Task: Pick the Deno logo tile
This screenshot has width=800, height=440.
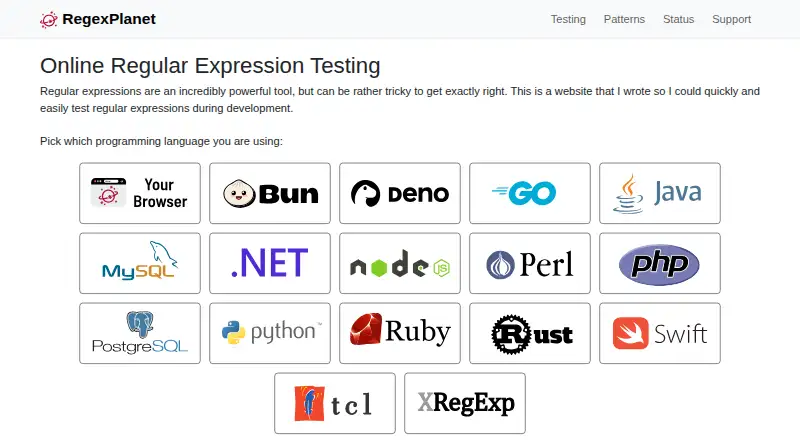Action: coord(400,193)
